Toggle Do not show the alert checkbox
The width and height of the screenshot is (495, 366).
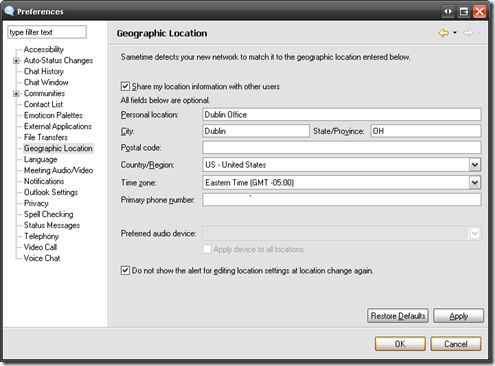point(125,270)
